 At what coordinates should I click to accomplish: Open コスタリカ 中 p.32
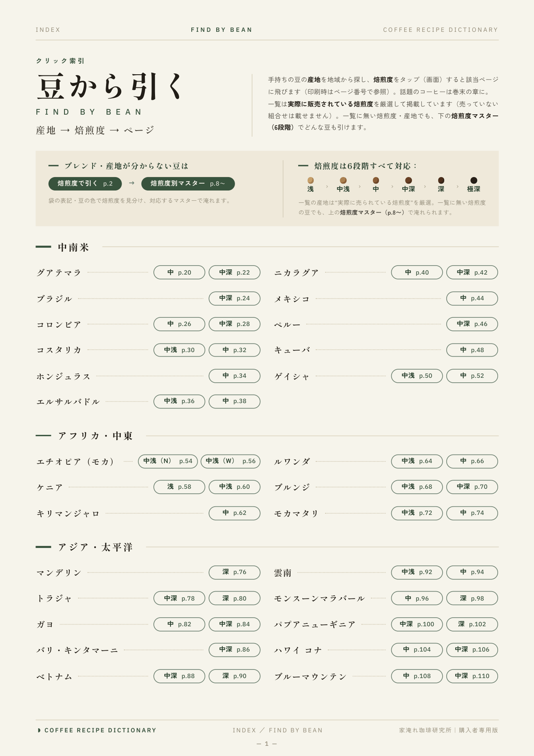tap(235, 350)
